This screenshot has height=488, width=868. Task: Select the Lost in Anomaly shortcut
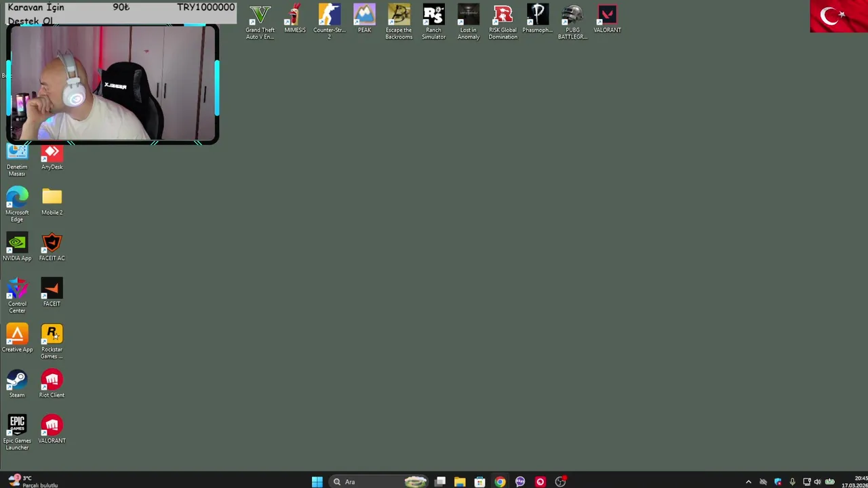pos(469,22)
